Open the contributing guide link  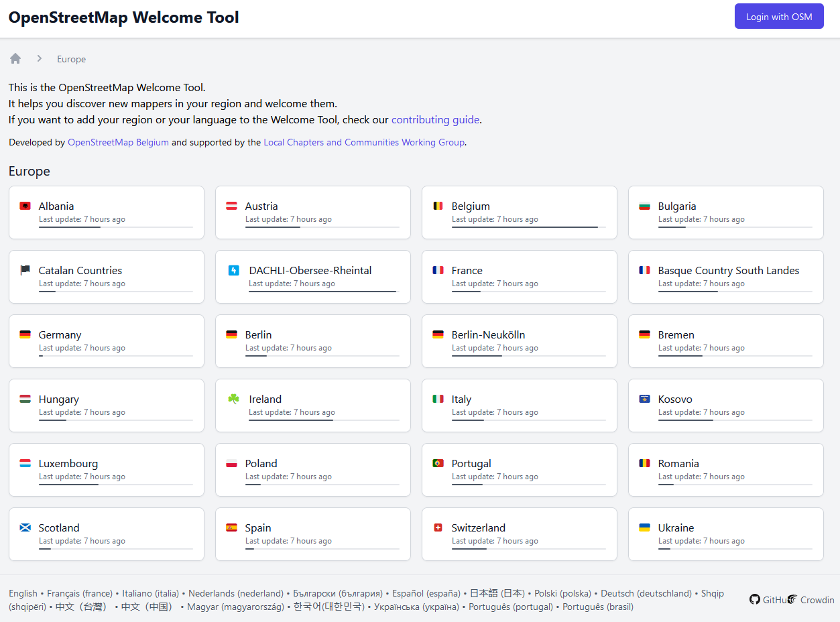pyautogui.click(x=435, y=120)
